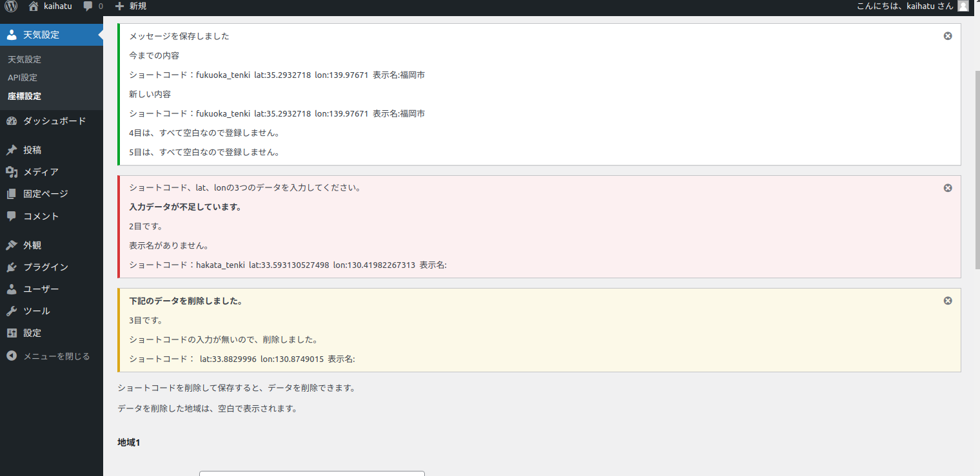980x476 pixels.
Task: Open the 設定 (Settings) icon in sidebar
Action: point(11,333)
